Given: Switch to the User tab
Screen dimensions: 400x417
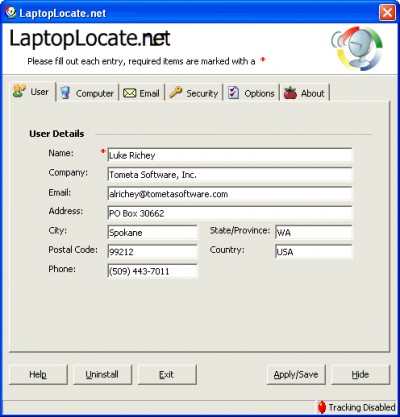Looking at the screenshot, I should [32, 91].
